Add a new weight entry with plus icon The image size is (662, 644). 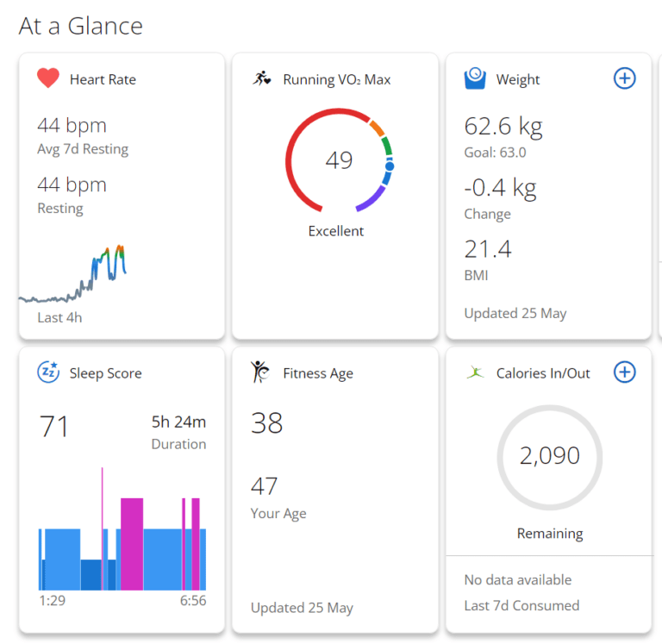click(x=624, y=78)
